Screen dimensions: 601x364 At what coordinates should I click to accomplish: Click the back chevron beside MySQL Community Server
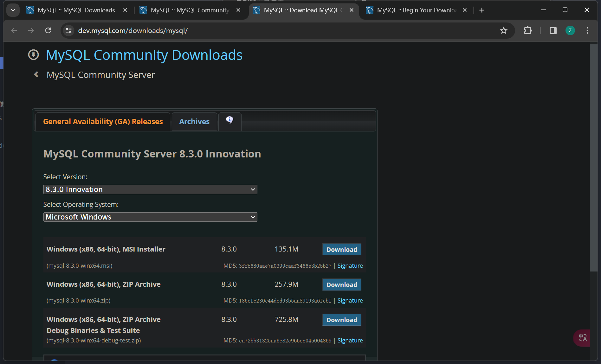point(36,74)
